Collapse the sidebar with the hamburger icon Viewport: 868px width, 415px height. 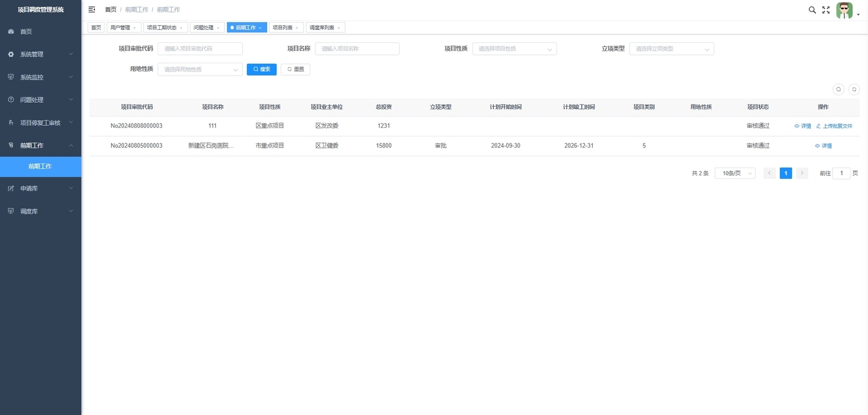92,10
